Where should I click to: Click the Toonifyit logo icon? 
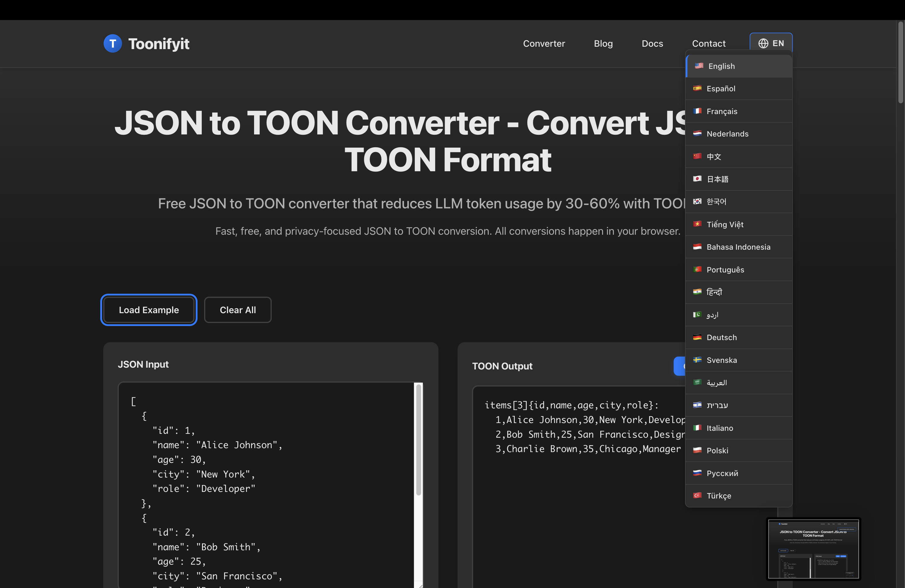pos(113,43)
